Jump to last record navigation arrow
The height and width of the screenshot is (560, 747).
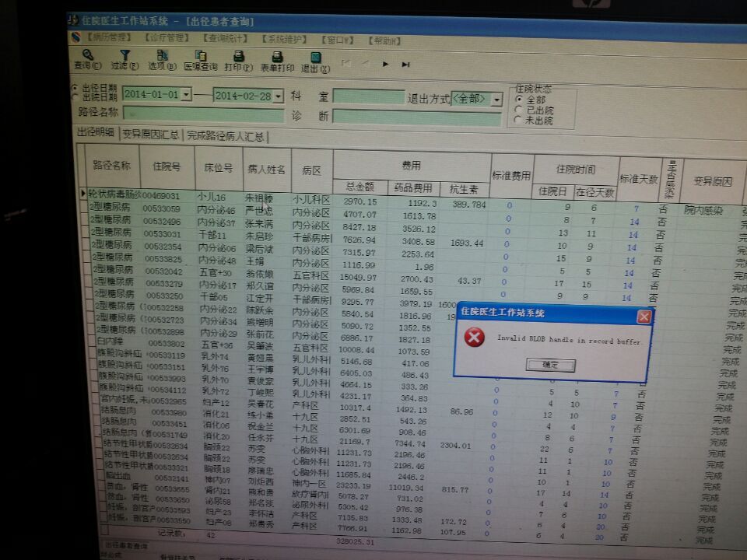pyautogui.click(x=405, y=65)
